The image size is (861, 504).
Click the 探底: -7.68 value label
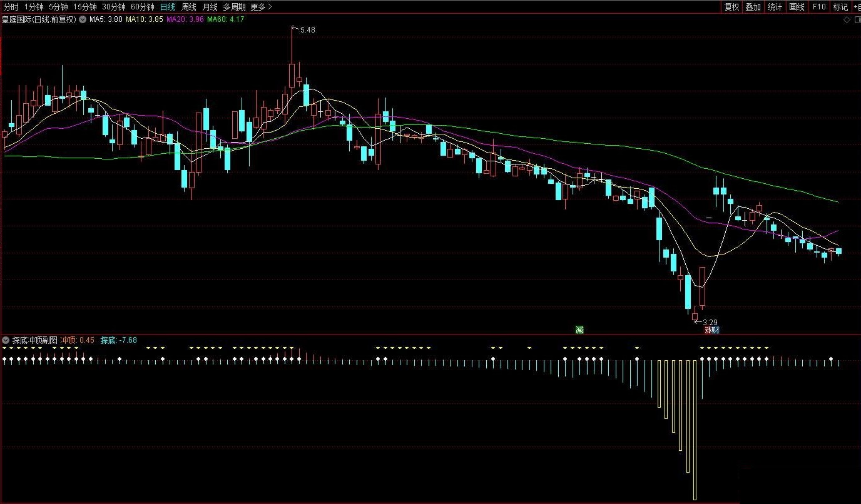click(x=119, y=340)
